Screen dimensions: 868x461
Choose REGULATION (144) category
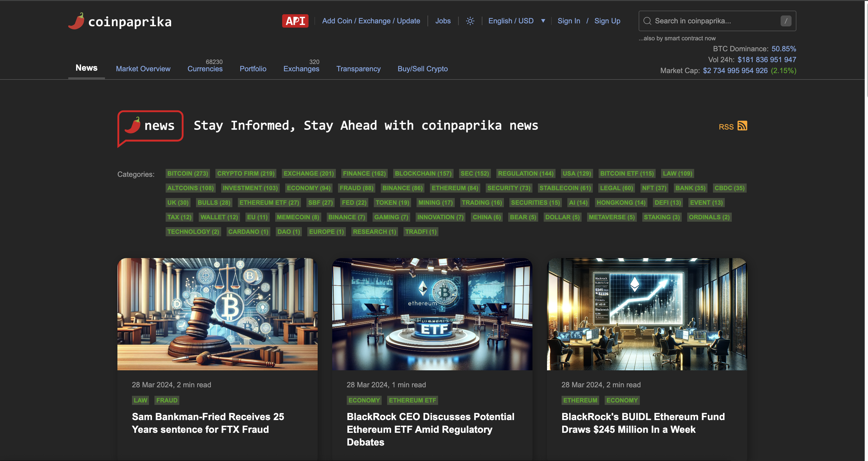coord(526,173)
